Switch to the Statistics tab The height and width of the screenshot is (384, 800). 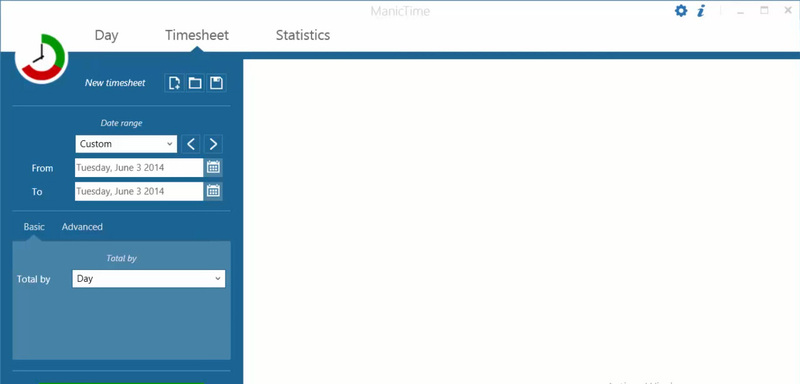pos(303,35)
